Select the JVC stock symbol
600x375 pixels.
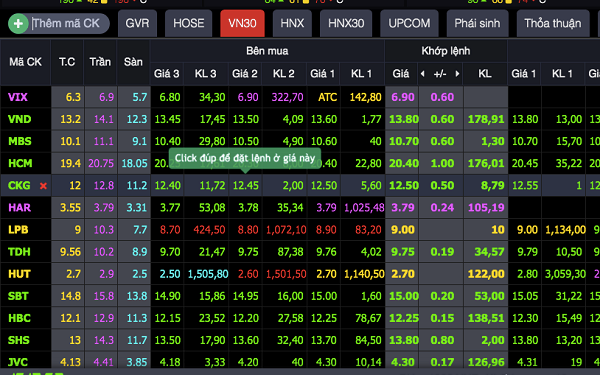click(18, 362)
